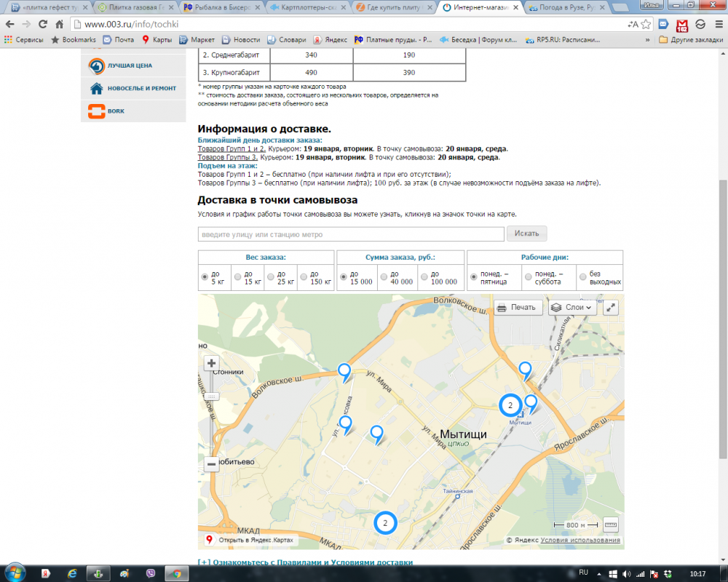Open Chrome from the Windows taskbar
Viewport: 728px width, 582px height.
click(x=175, y=573)
